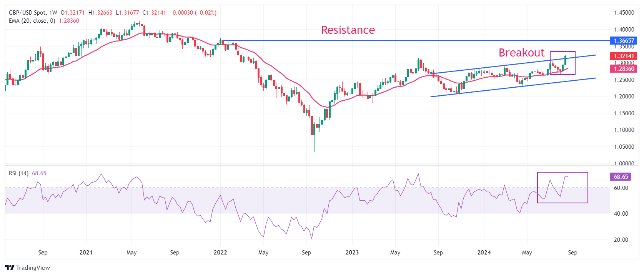Select the Resistance text annotation
Screen dimensions: 644x276
click(348, 30)
